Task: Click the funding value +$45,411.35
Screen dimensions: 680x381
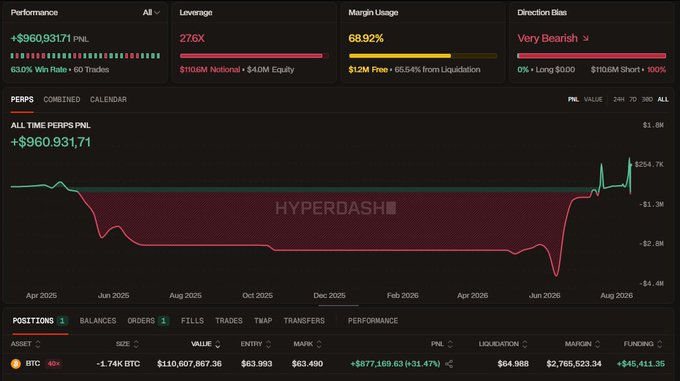Action: pyautogui.click(x=641, y=364)
